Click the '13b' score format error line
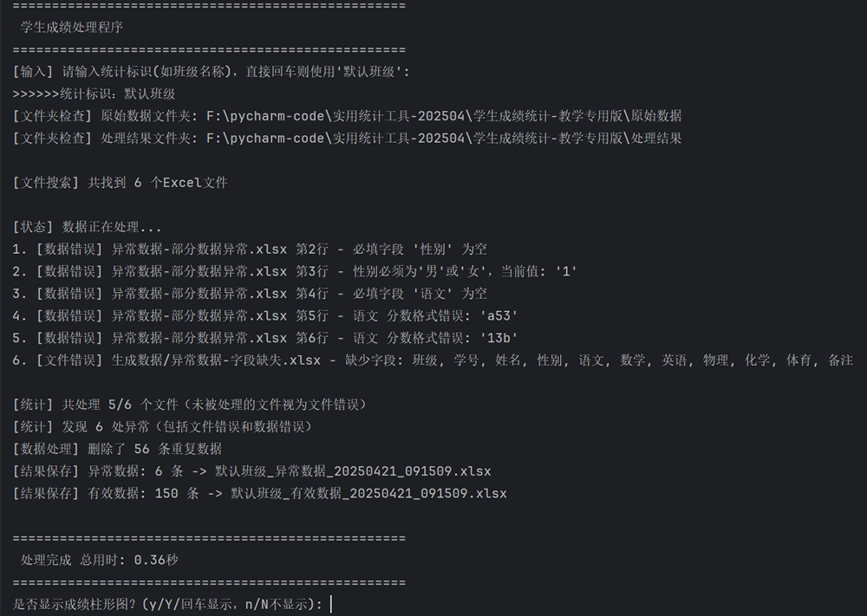Screen dimensions: 867x616 point(266,338)
